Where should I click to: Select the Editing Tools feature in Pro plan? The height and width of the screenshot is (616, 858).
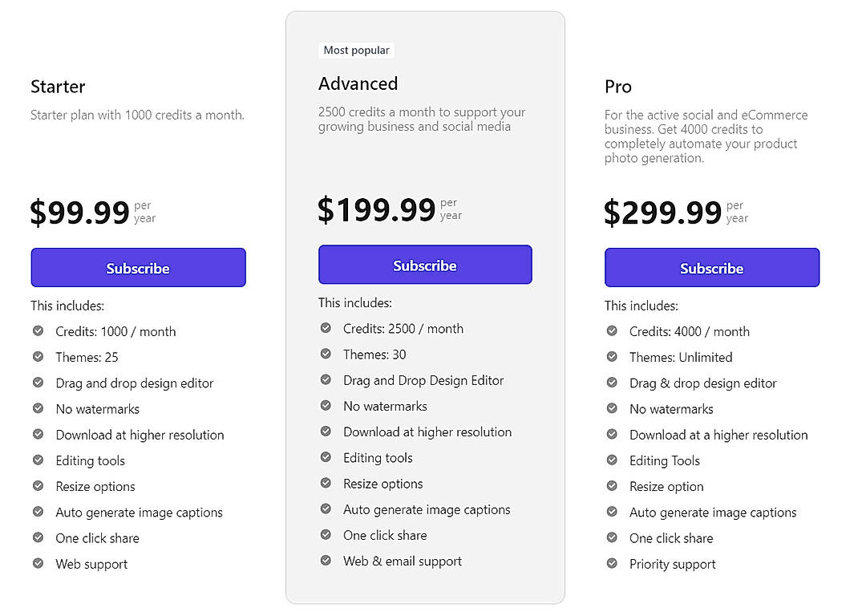[665, 460]
